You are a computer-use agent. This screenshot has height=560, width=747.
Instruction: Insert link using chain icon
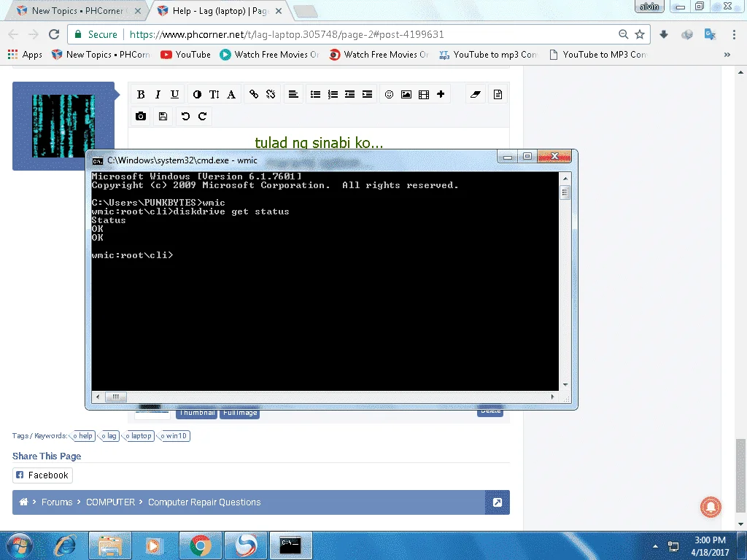point(253,94)
